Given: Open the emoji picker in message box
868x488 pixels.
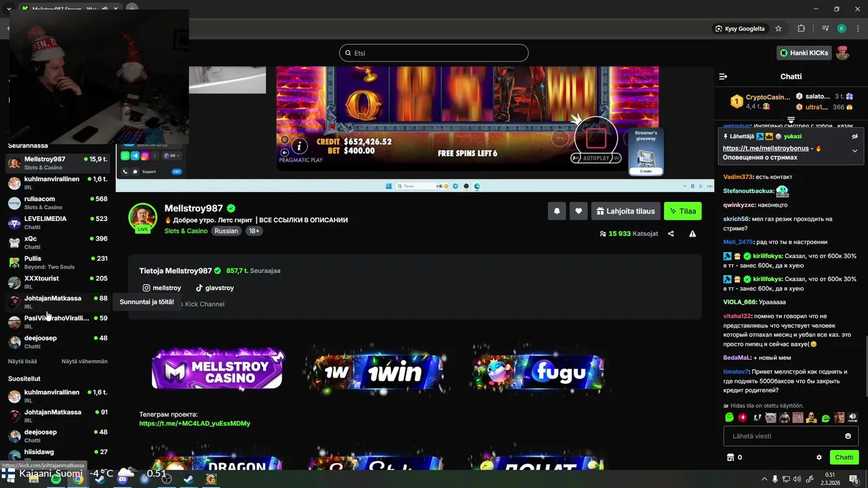Looking at the screenshot, I should (848, 436).
